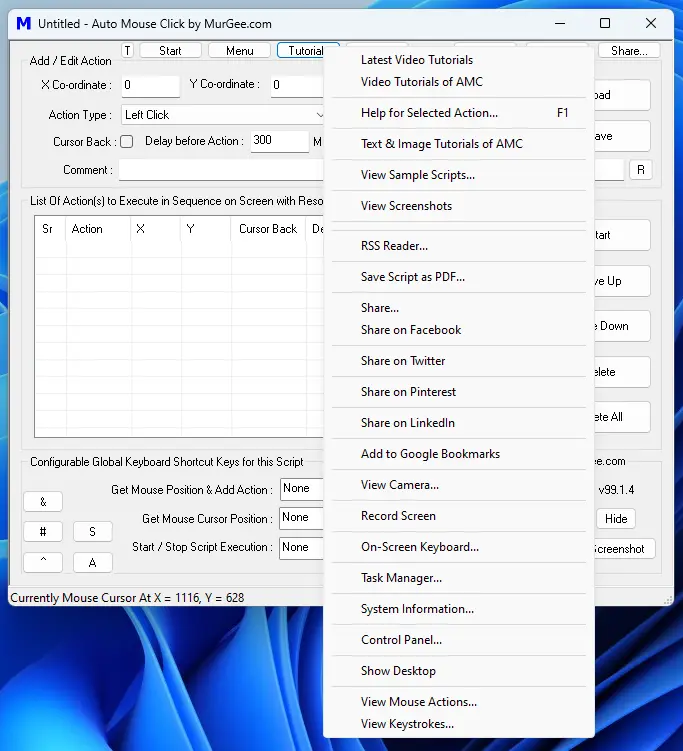
Task: Click the A button
Action: [x=92, y=562]
